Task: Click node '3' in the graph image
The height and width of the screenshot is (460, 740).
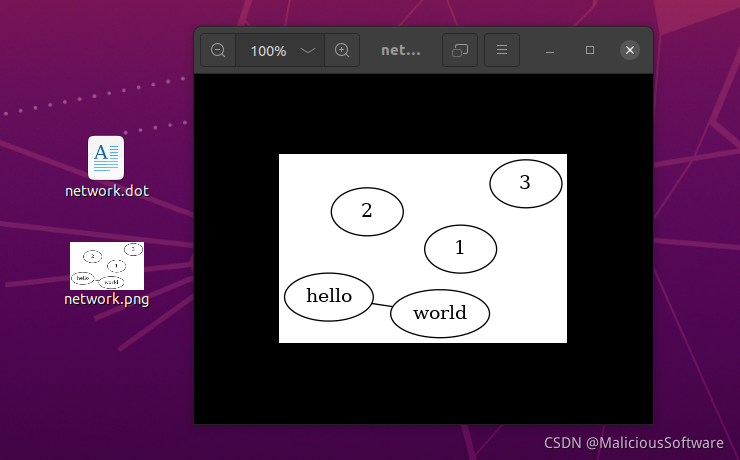Action: pyautogui.click(x=526, y=184)
